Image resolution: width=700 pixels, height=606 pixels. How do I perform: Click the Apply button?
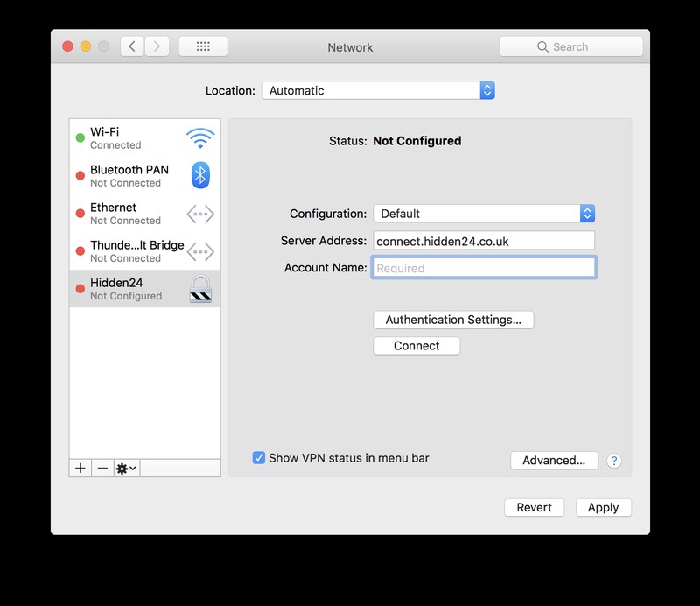[x=604, y=508]
